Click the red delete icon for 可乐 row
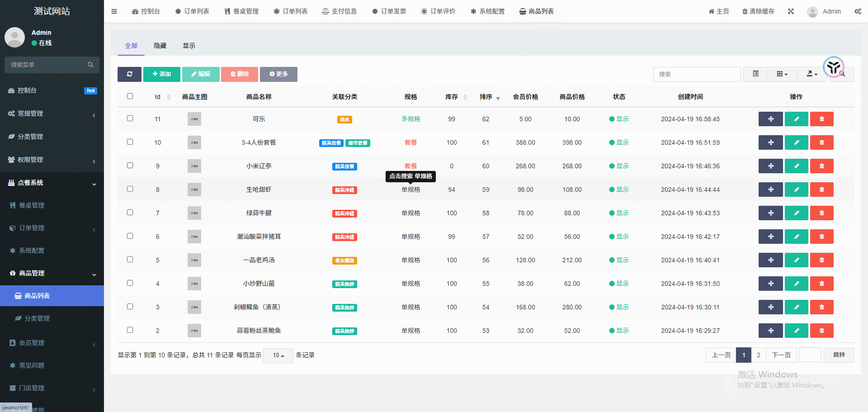868x412 pixels. 821,119
